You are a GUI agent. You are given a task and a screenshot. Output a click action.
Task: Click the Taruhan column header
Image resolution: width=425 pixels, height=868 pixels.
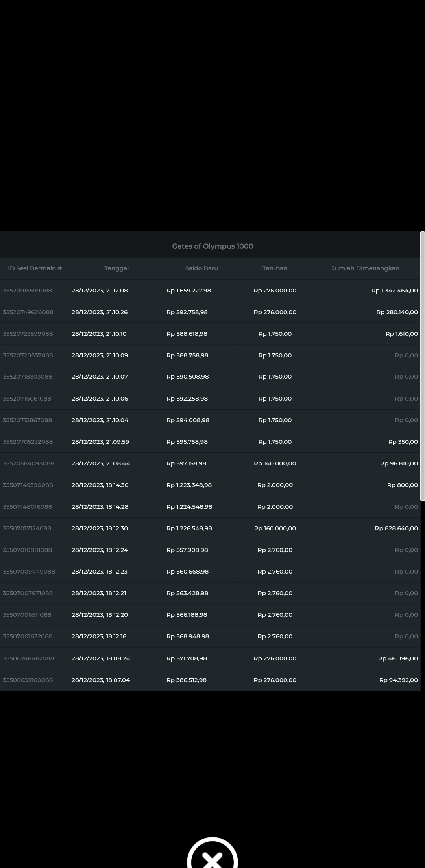(x=275, y=268)
